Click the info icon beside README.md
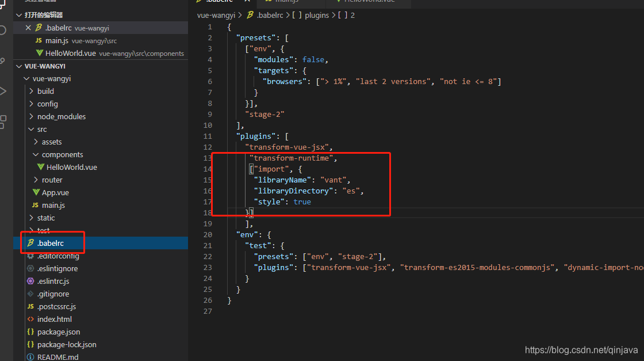 coord(30,357)
